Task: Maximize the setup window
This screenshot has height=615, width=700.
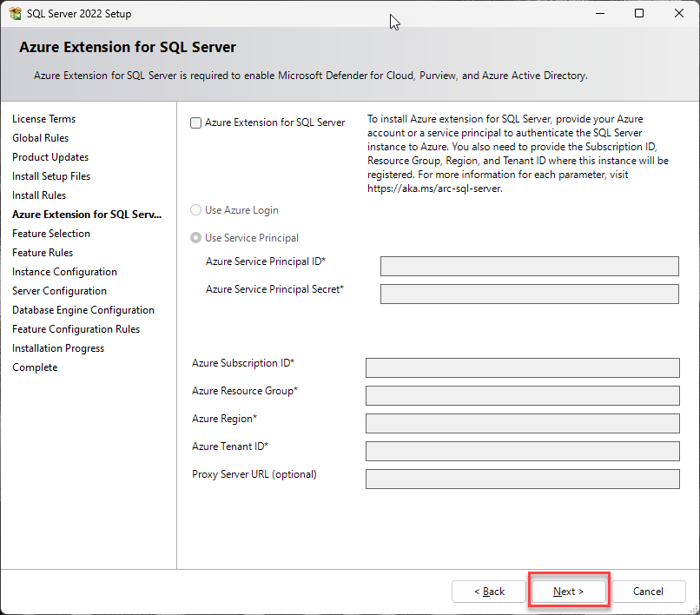Action: 639,14
